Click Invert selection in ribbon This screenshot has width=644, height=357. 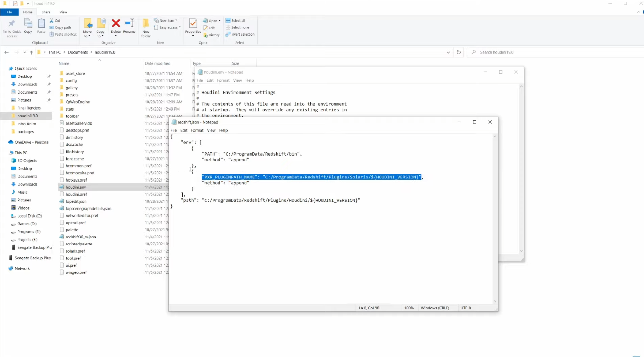pos(240,34)
